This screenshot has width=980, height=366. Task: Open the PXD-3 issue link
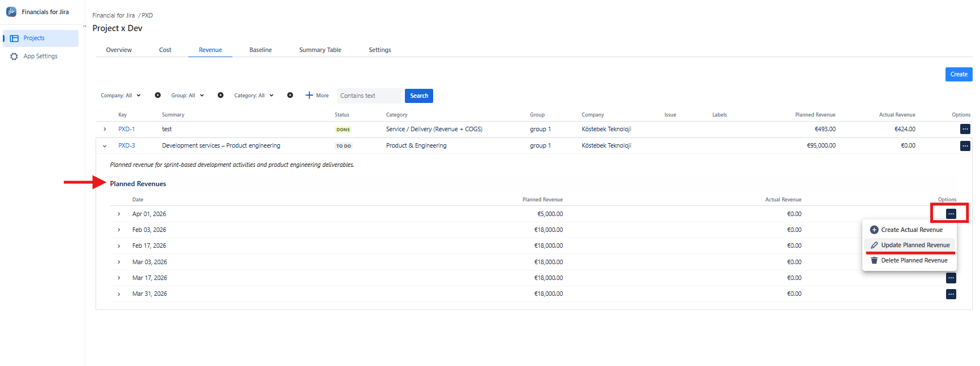(x=127, y=145)
